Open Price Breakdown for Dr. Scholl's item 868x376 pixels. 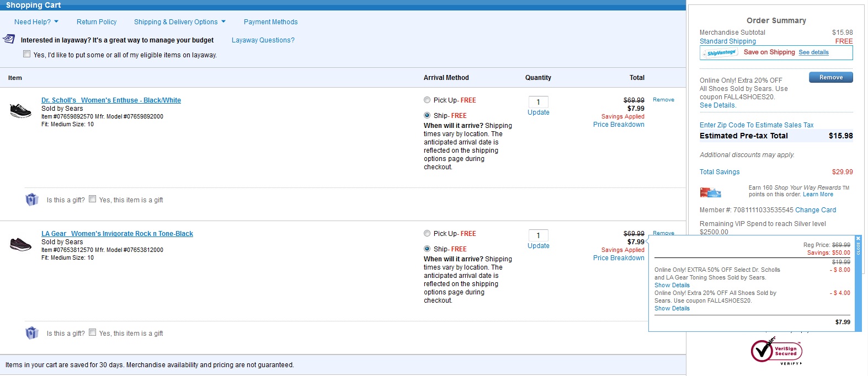619,125
